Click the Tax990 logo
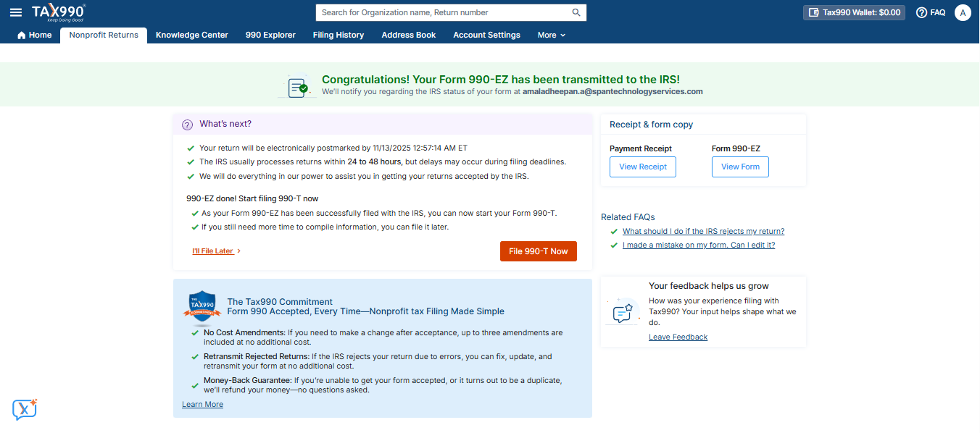 click(59, 12)
